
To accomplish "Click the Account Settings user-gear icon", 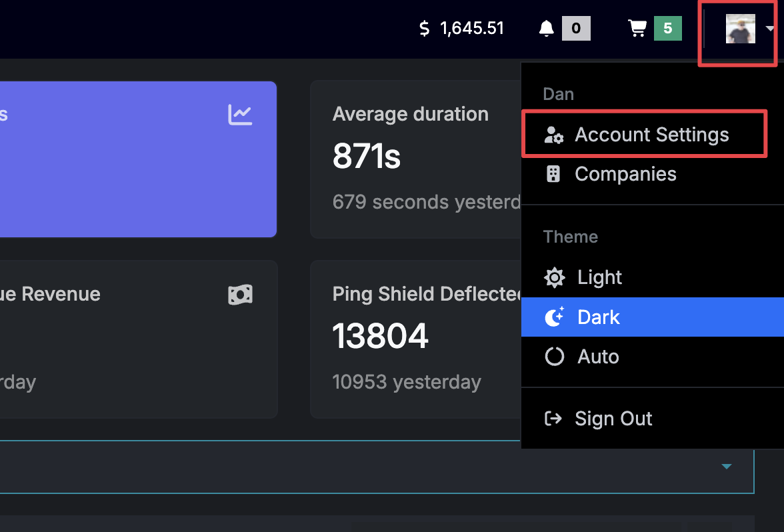I will pos(553,135).
